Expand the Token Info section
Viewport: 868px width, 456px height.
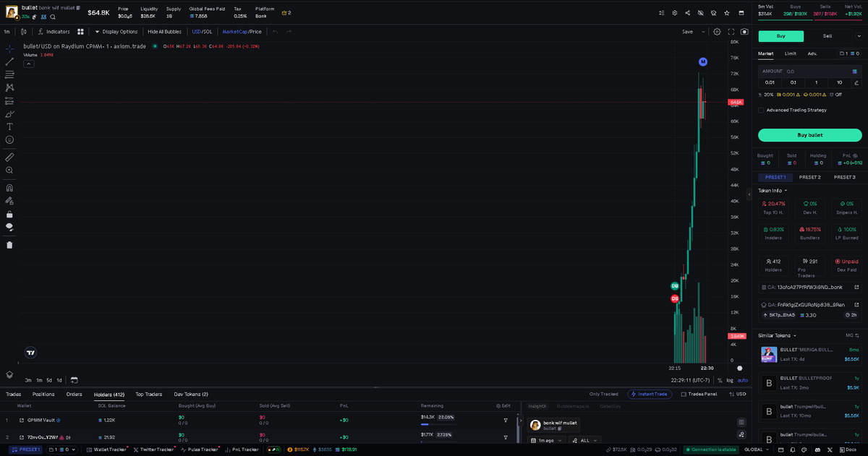(773, 191)
